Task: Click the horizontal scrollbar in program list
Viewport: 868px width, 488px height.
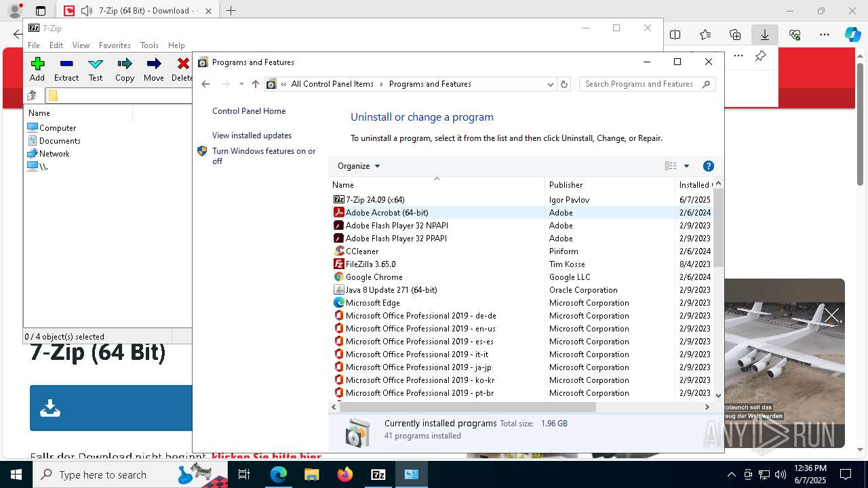Action: (467, 407)
